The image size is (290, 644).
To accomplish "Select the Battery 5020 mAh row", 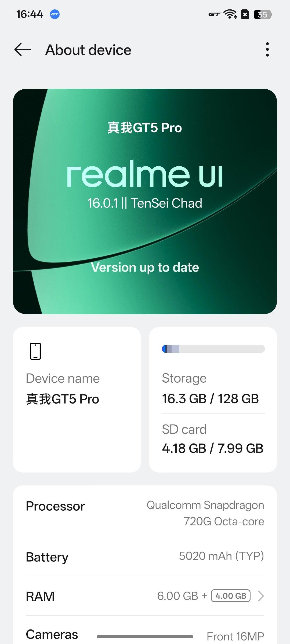I will tap(145, 557).
